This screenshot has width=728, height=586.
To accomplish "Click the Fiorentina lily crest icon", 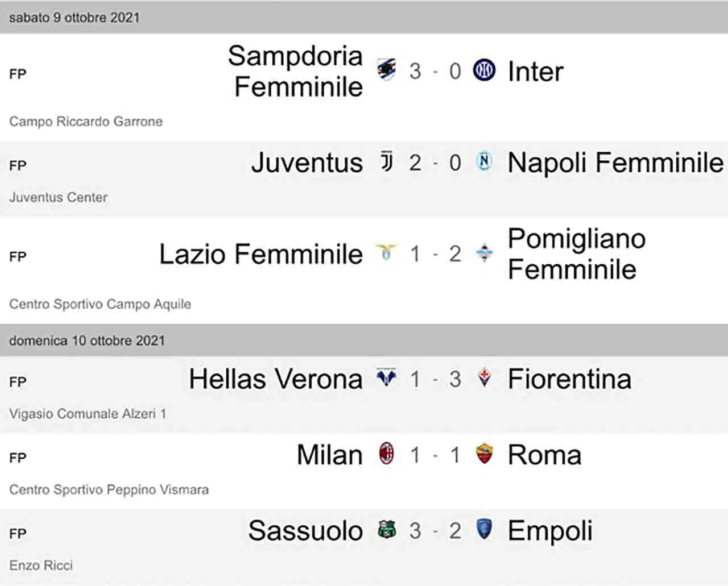I will 484,378.
